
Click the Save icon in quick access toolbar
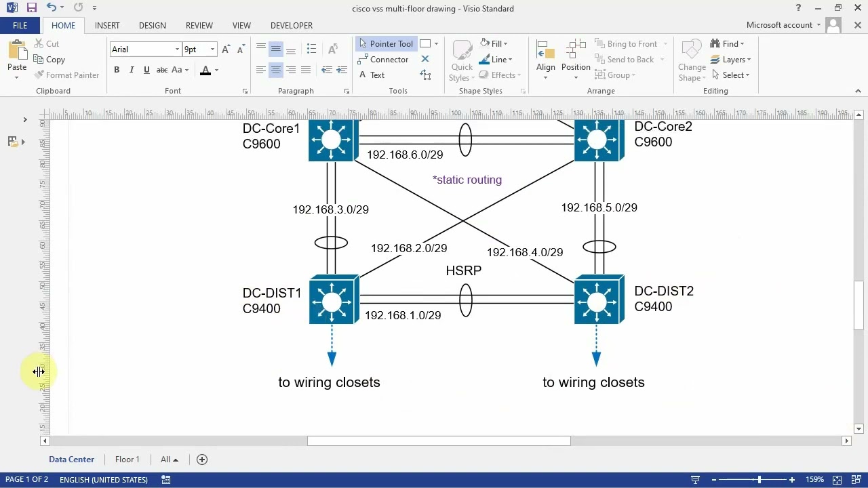click(31, 8)
